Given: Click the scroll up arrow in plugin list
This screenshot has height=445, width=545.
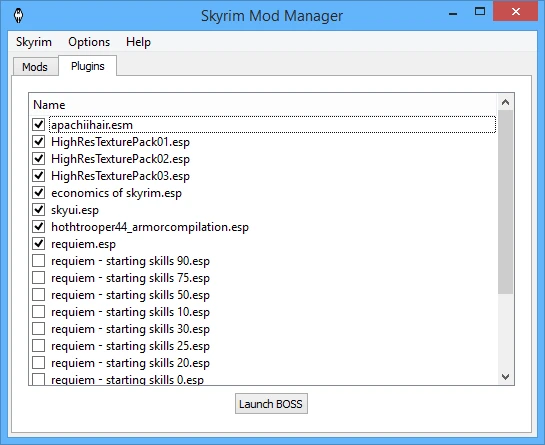Looking at the screenshot, I should [x=505, y=102].
